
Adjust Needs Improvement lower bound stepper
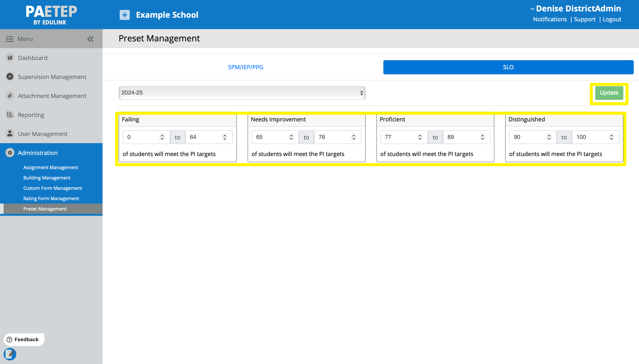click(x=291, y=137)
